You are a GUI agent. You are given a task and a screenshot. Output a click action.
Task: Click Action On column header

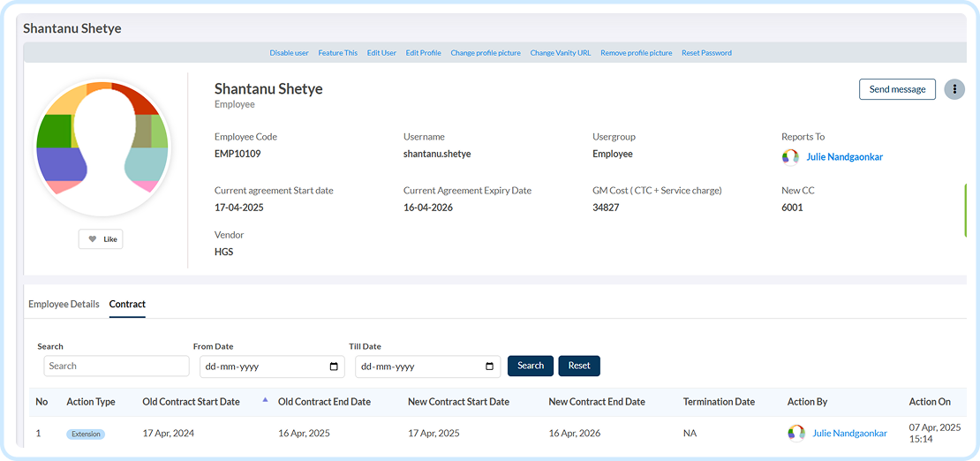[931, 402]
